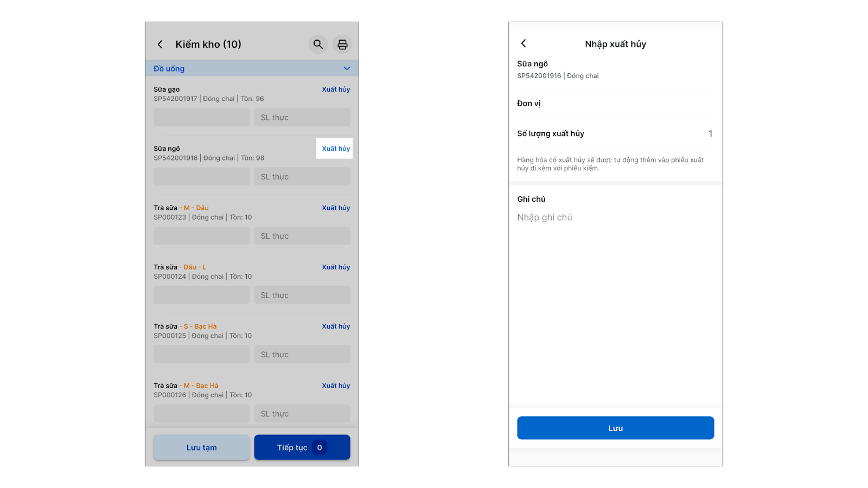This screenshot has width=868, height=488.
Task: Tap Xuất hủy for Trà sữa M - Bạc Hà
Action: pos(336,386)
